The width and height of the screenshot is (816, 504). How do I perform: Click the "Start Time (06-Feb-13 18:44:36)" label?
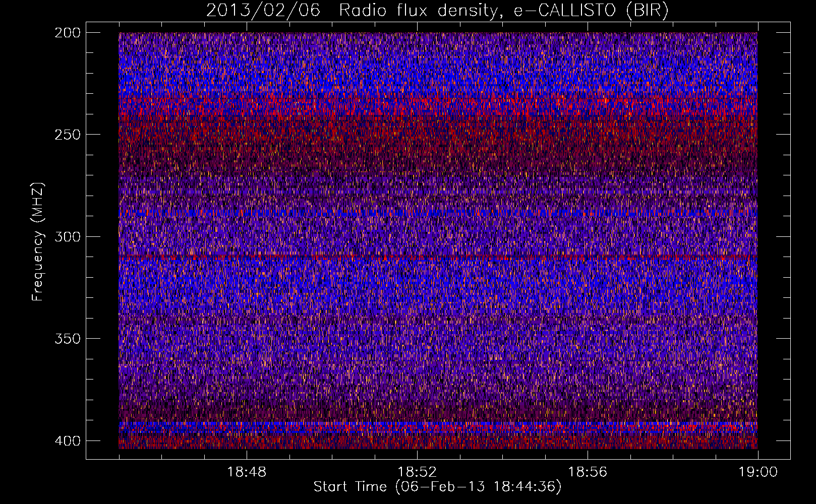pyautogui.click(x=437, y=487)
